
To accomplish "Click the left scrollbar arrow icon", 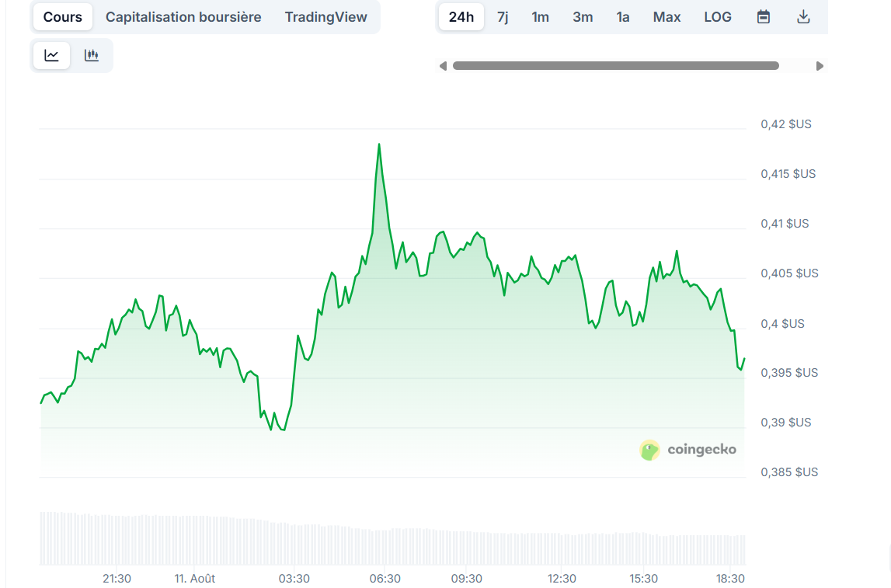I will (x=443, y=66).
